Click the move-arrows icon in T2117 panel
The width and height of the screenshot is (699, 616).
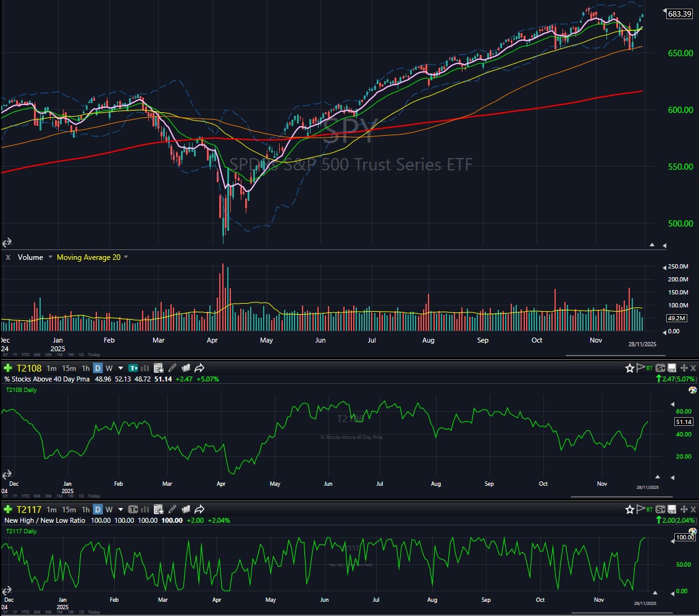point(684,509)
